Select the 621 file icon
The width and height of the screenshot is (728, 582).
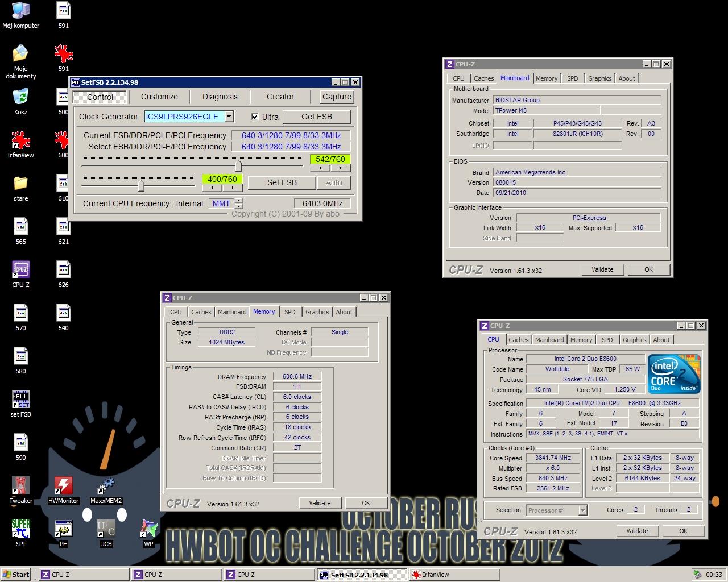point(63,231)
